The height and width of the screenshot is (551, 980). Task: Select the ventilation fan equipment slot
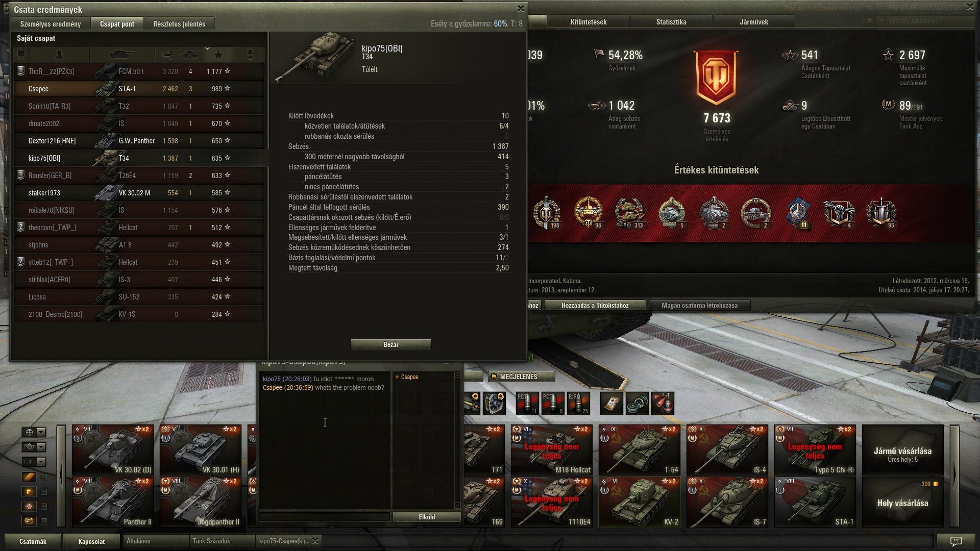(494, 403)
